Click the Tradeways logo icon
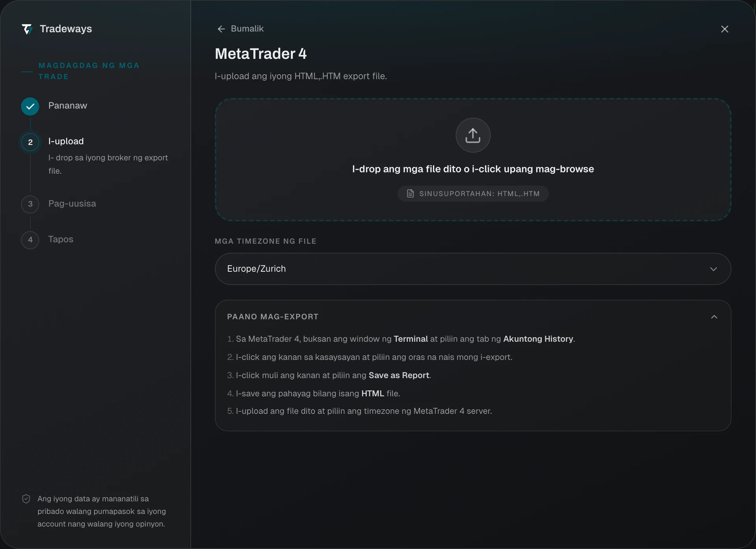Viewport: 756px width, 549px height. click(27, 29)
